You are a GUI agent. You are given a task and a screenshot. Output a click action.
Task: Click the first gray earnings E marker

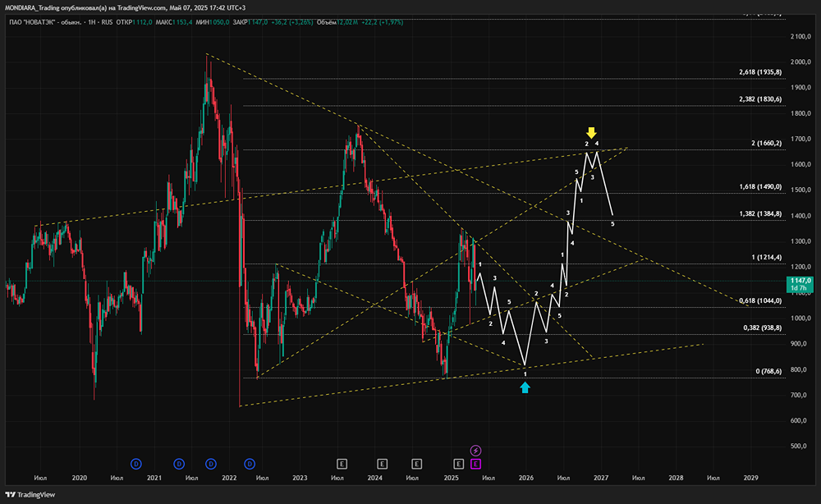342,464
